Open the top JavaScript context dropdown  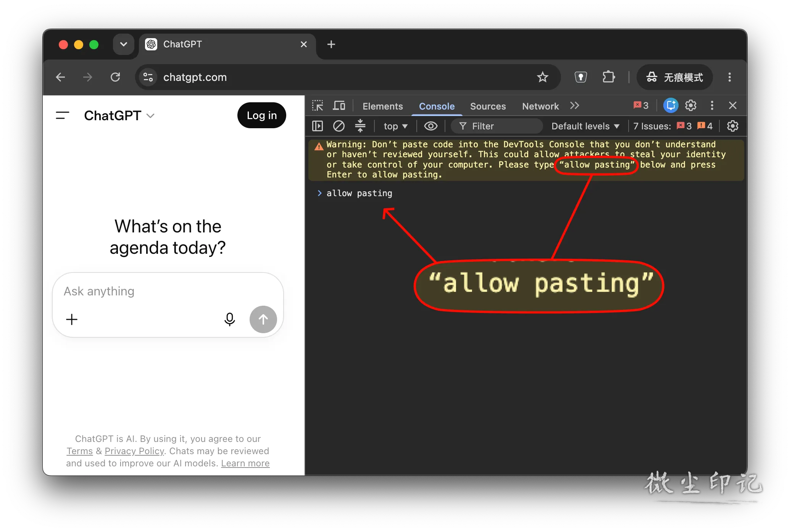point(396,126)
